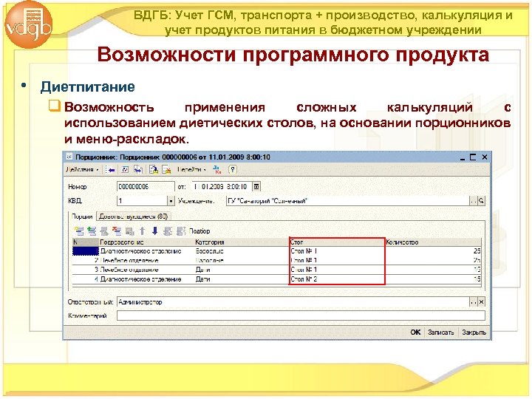Click the Стол № 1 cell in row 1

click(337, 251)
